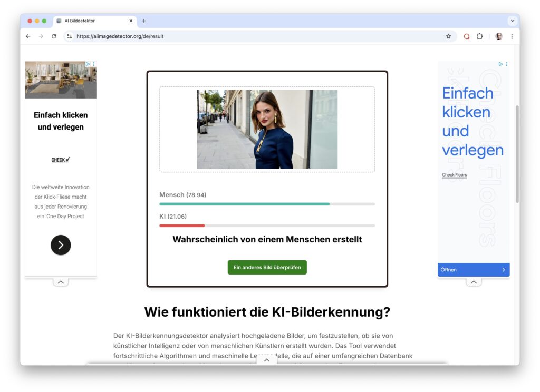Click 'KI (21.06)' label
The image size is (540, 392).
click(173, 217)
